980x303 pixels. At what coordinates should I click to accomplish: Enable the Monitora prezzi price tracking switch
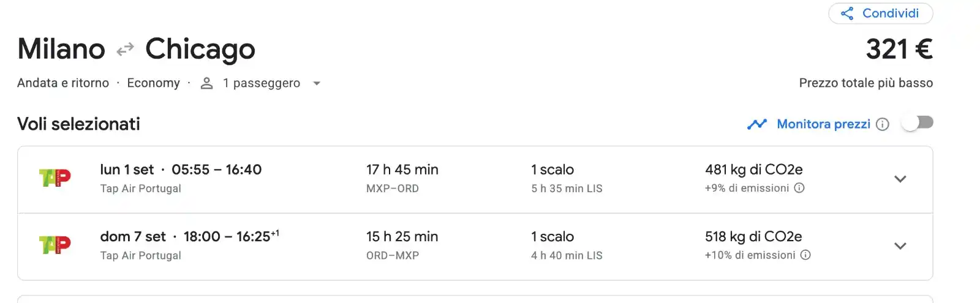tap(917, 123)
